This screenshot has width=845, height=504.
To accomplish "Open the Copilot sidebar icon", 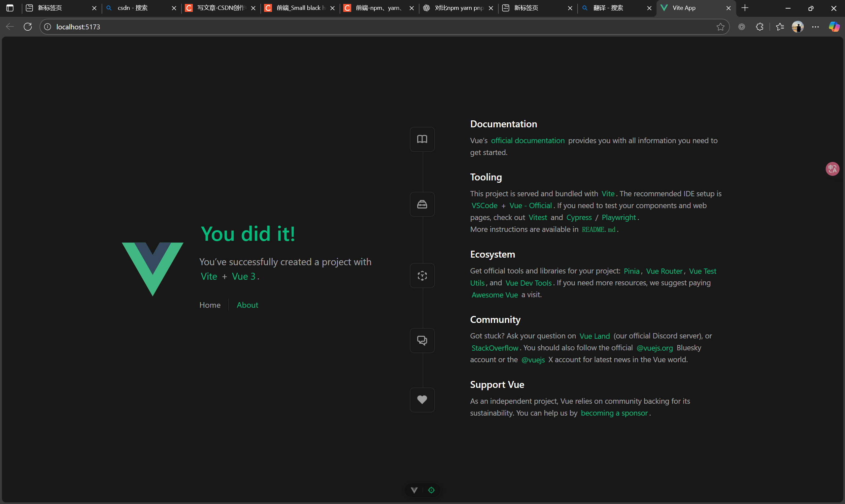I will (x=834, y=27).
